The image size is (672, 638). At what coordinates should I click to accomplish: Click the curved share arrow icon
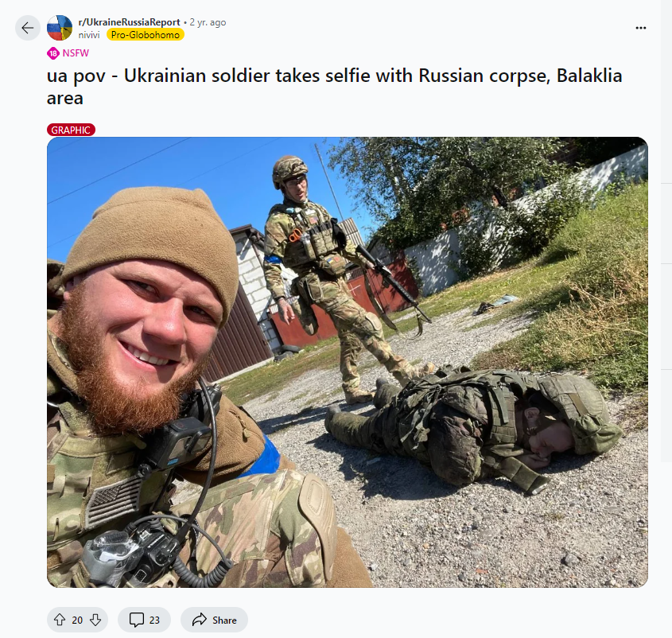tap(200, 620)
